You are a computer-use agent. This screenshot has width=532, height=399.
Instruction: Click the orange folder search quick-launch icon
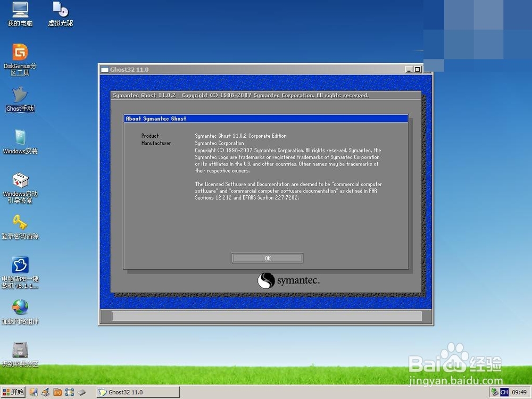pyautogui.click(x=57, y=392)
